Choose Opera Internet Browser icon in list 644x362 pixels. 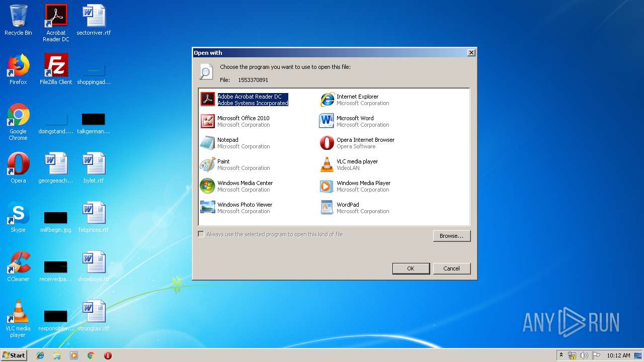[x=327, y=143]
